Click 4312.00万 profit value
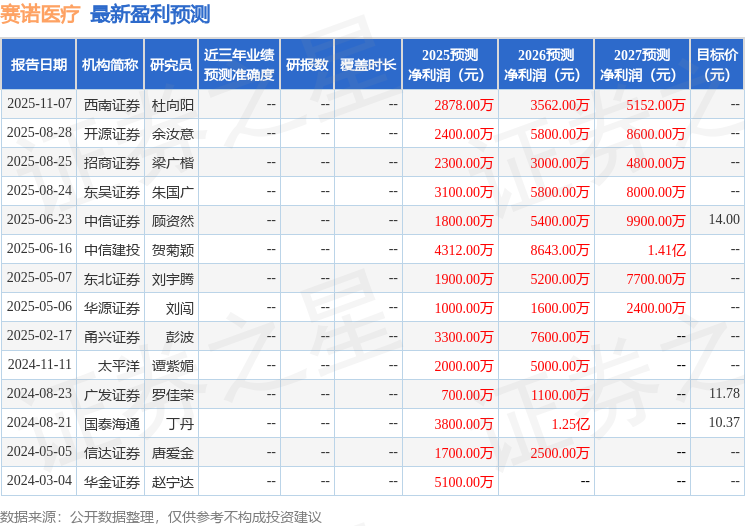 464,250
